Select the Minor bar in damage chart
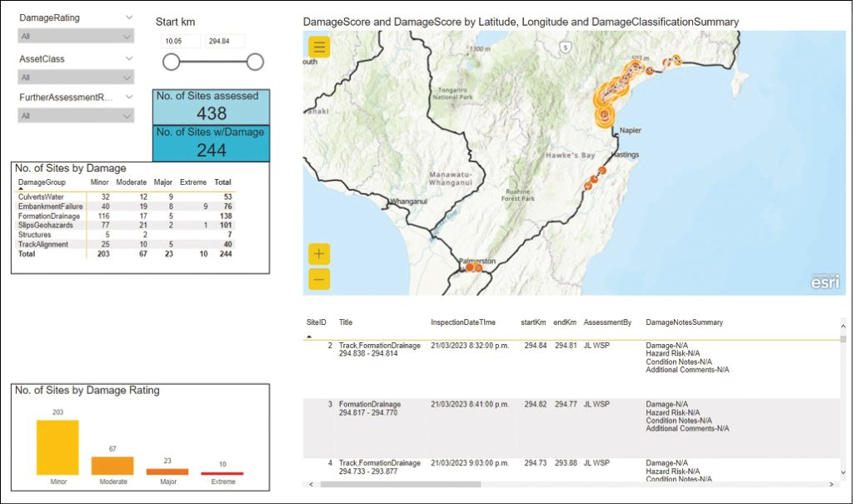Screen dimensions: 853x504 57,447
